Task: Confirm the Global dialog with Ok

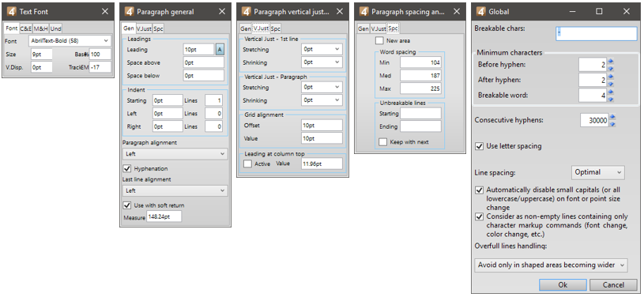Action: click(x=563, y=285)
